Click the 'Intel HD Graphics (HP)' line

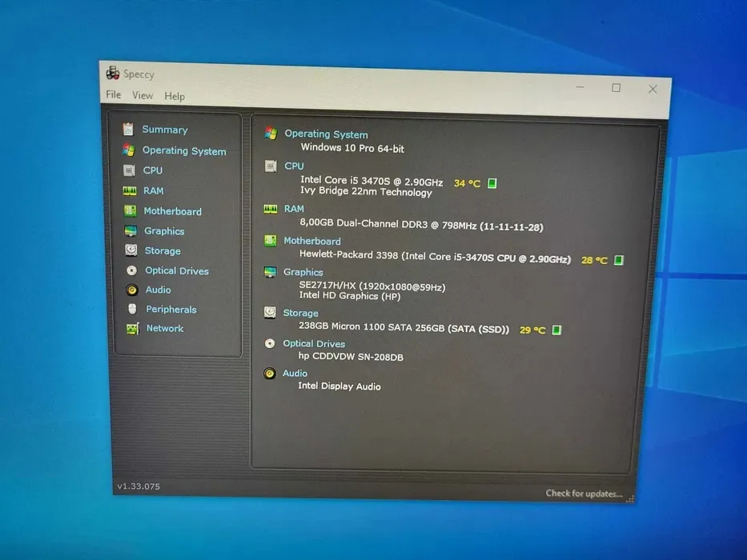tap(350, 296)
